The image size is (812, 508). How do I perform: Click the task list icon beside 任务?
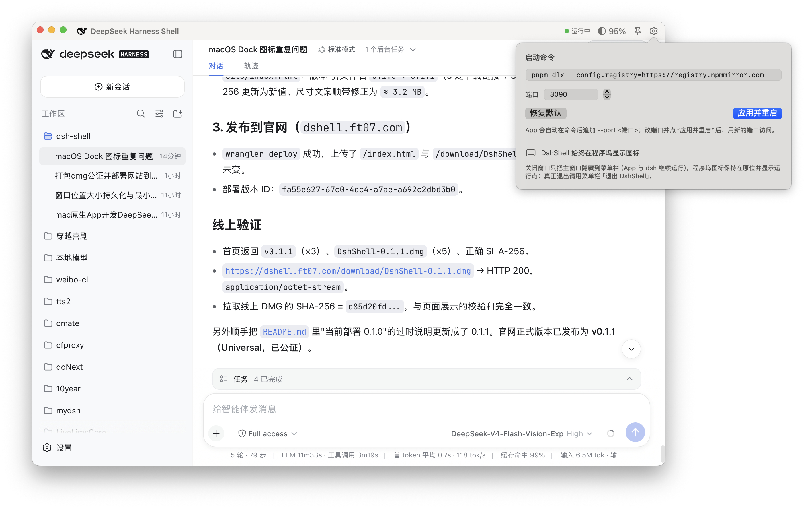pos(223,379)
